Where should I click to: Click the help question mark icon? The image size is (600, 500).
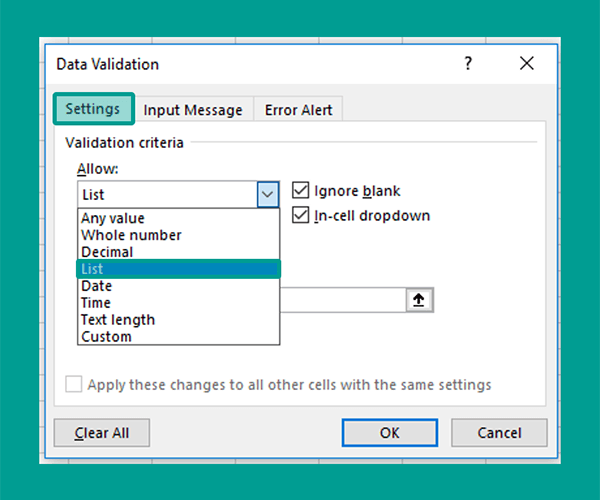(468, 64)
